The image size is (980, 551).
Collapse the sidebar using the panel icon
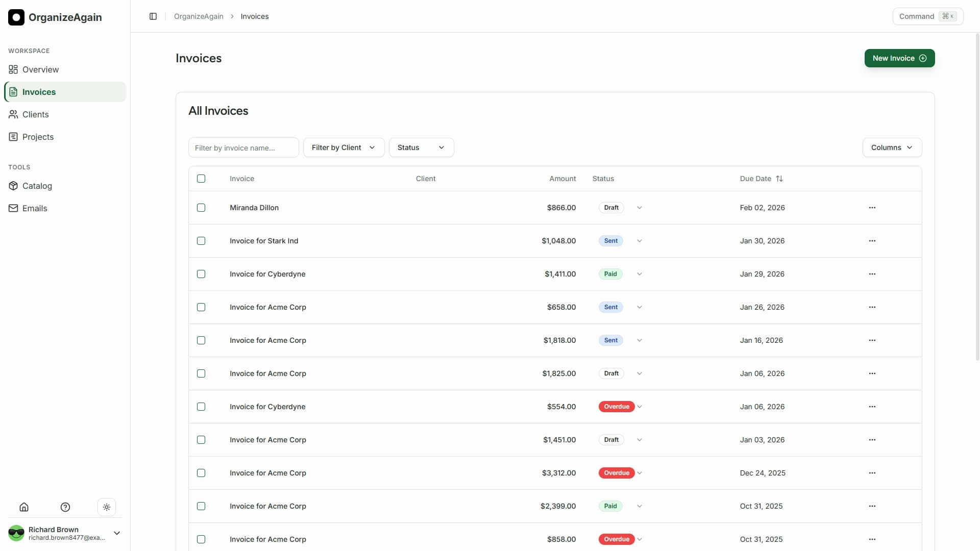(x=153, y=16)
